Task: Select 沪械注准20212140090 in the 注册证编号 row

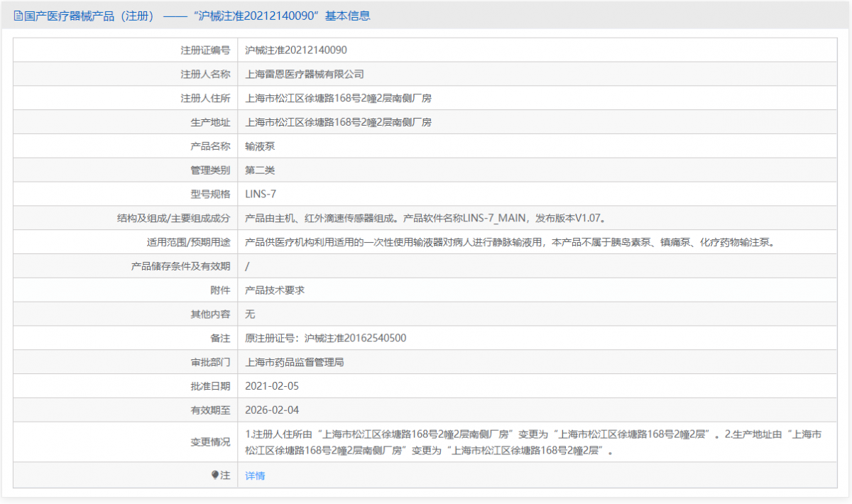Action: tap(296, 50)
